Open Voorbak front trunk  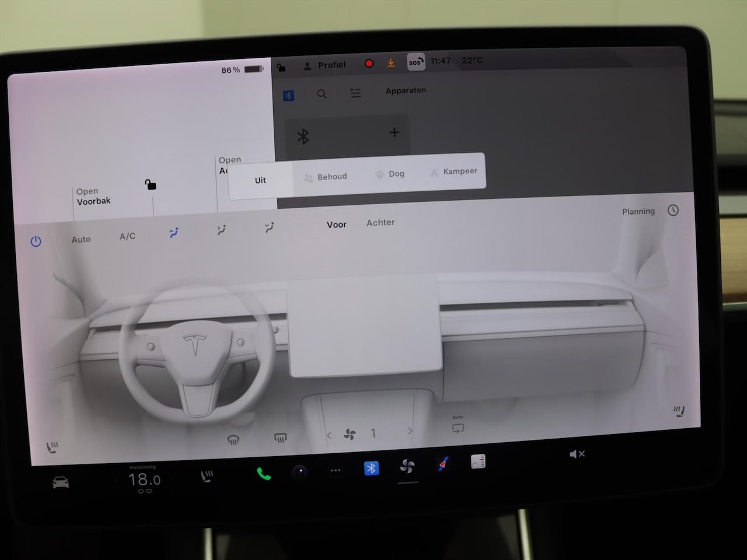93,197
